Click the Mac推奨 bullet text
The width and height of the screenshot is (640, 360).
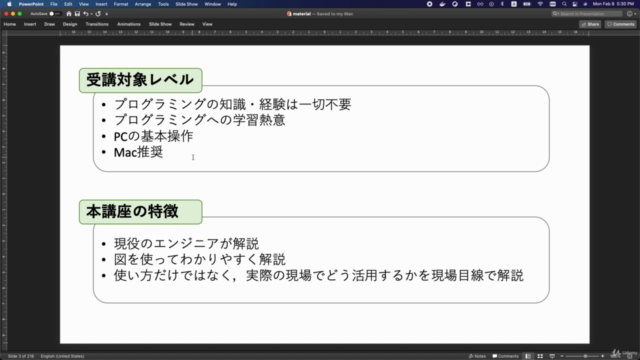coord(138,152)
